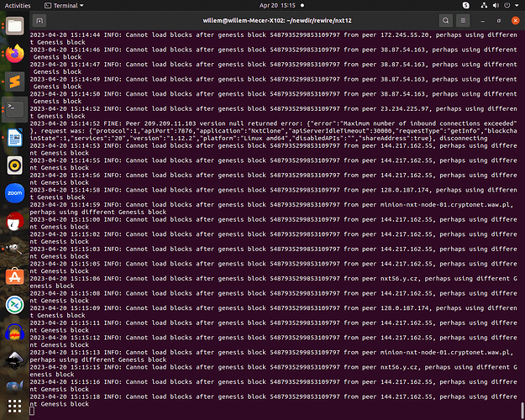Open the Terminal hamburger menu
This screenshot has width=525, height=420.
pos(463,21)
